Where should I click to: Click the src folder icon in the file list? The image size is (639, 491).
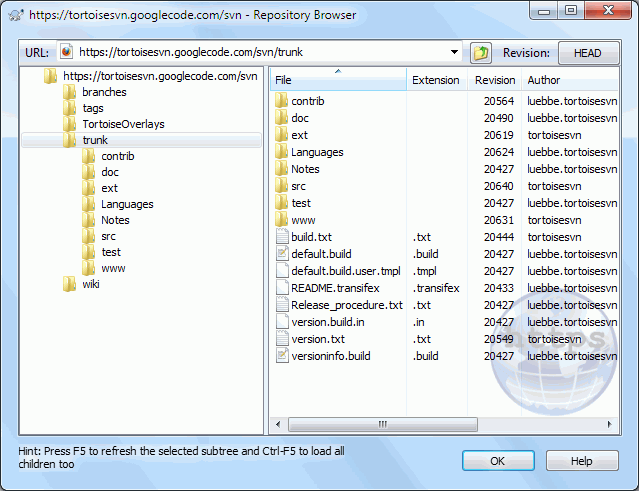pyautogui.click(x=282, y=186)
